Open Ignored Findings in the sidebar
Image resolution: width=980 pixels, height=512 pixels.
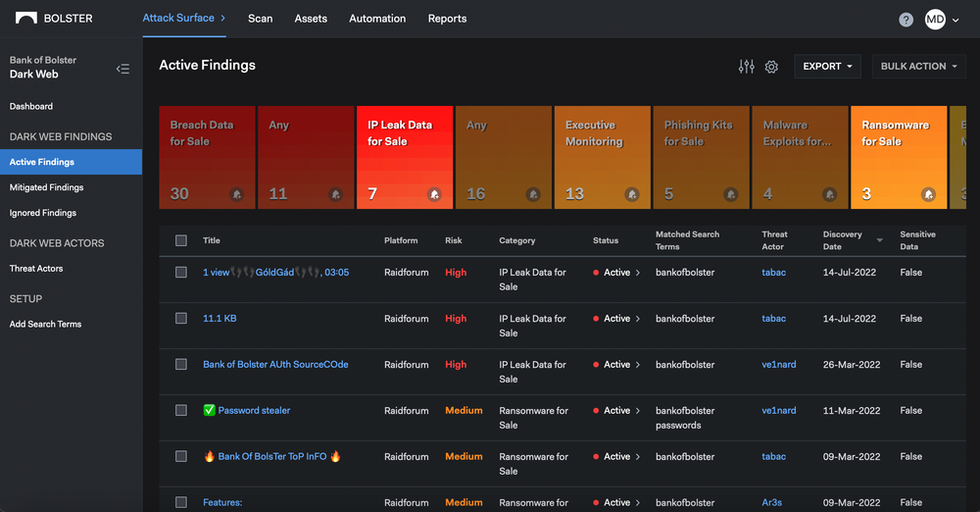(42, 213)
